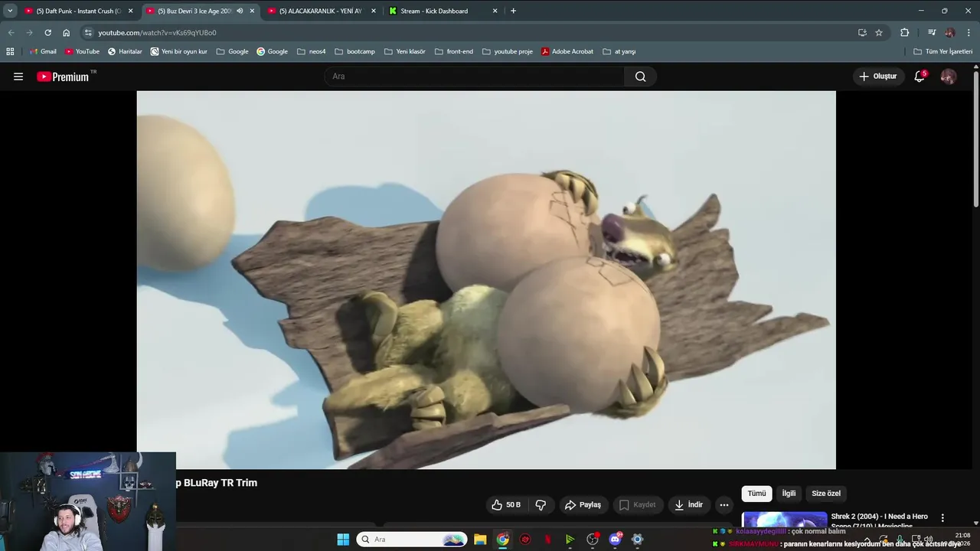
Task: Expand the neos4 bookmarks folder
Action: click(x=310, y=51)
